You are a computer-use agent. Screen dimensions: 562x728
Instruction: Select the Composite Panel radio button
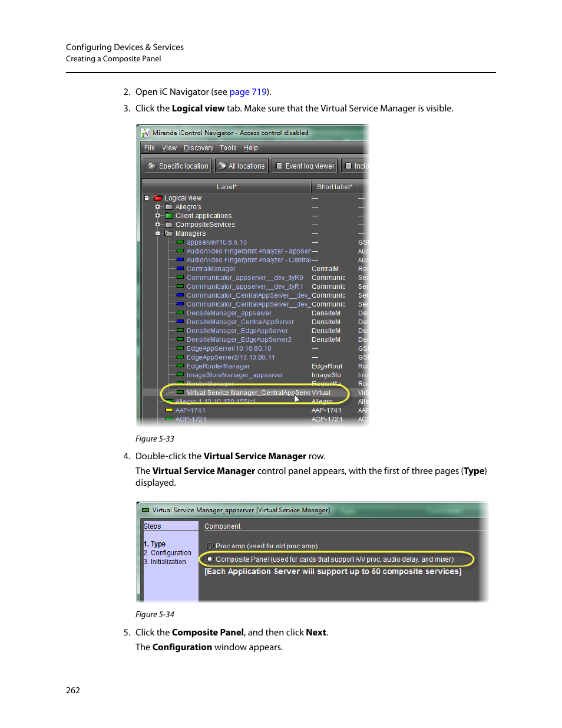[x=210, y=559]
